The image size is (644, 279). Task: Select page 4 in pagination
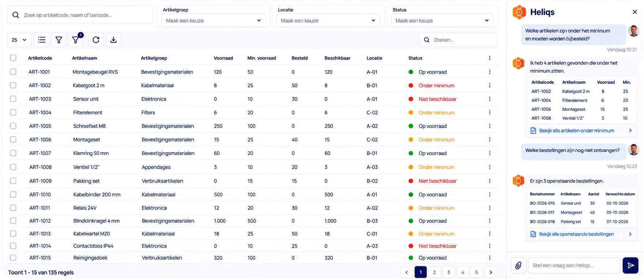463,272
